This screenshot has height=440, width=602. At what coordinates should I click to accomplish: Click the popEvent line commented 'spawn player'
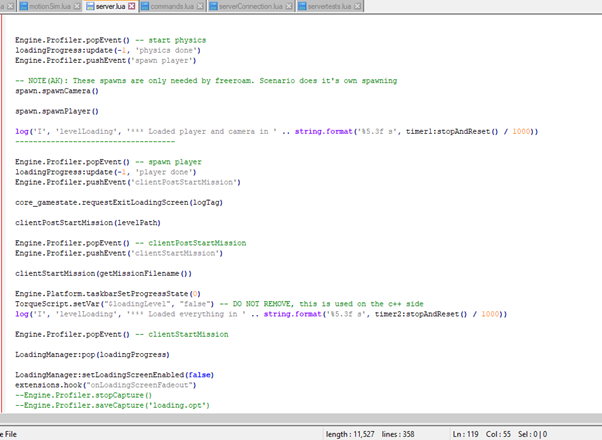point(108,162)
